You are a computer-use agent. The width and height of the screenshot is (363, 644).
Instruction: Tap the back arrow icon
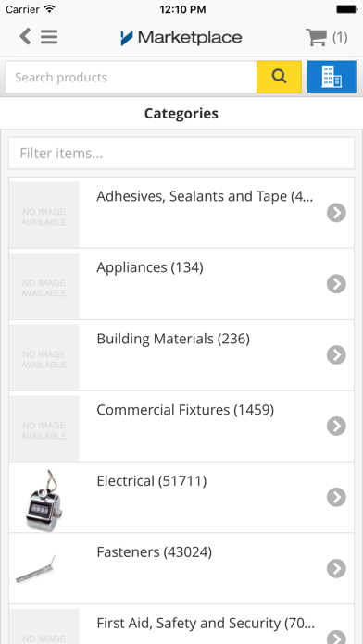pos(25,37)
